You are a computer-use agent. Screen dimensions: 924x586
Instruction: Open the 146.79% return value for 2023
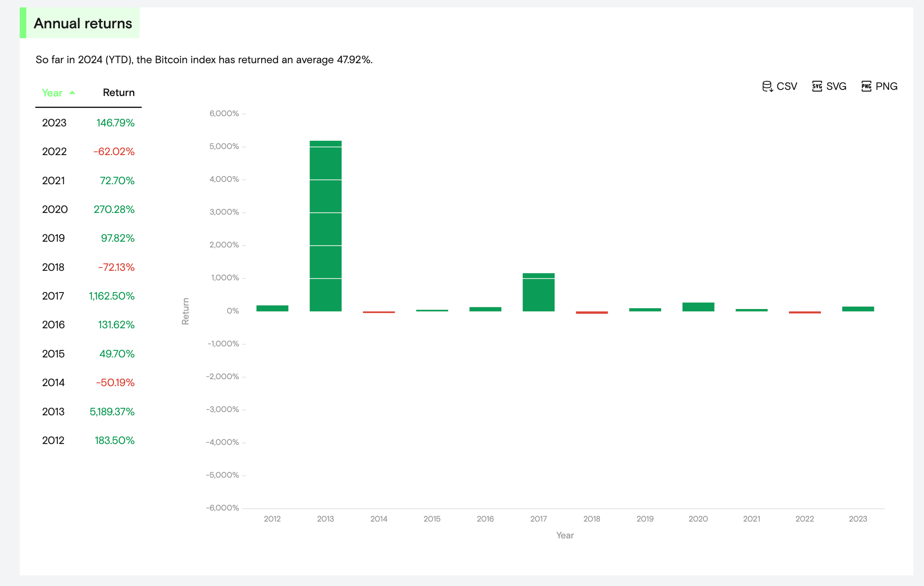click(x=115, y=122)
